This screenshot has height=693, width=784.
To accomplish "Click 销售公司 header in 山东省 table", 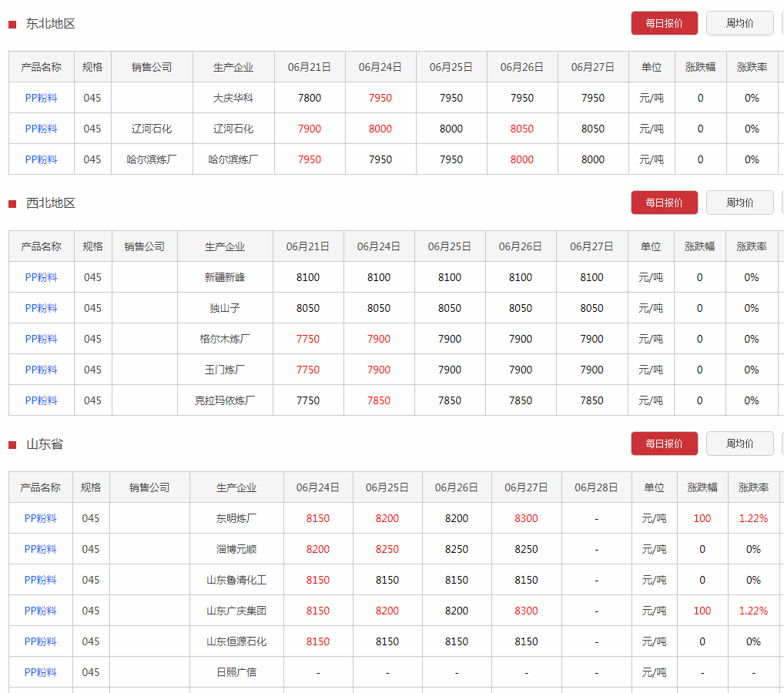I will pos(149,487).
